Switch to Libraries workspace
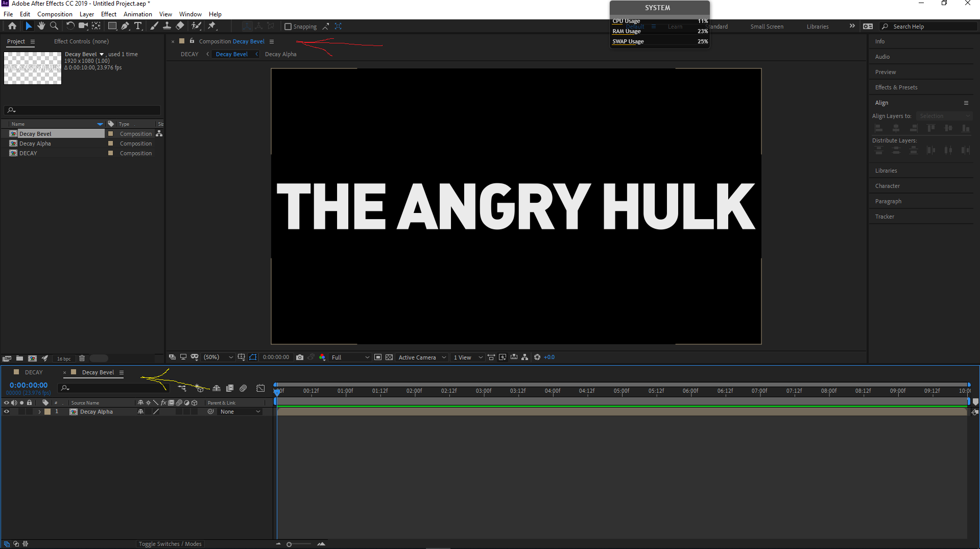The height and width of the screenshot is (549, 980). [818, 27]
